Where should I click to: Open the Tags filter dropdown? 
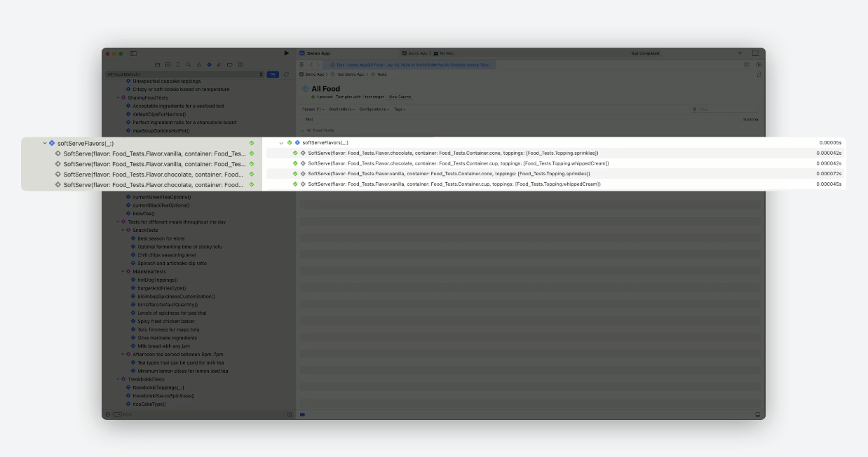pyautogui.click(x=399, y=109)
